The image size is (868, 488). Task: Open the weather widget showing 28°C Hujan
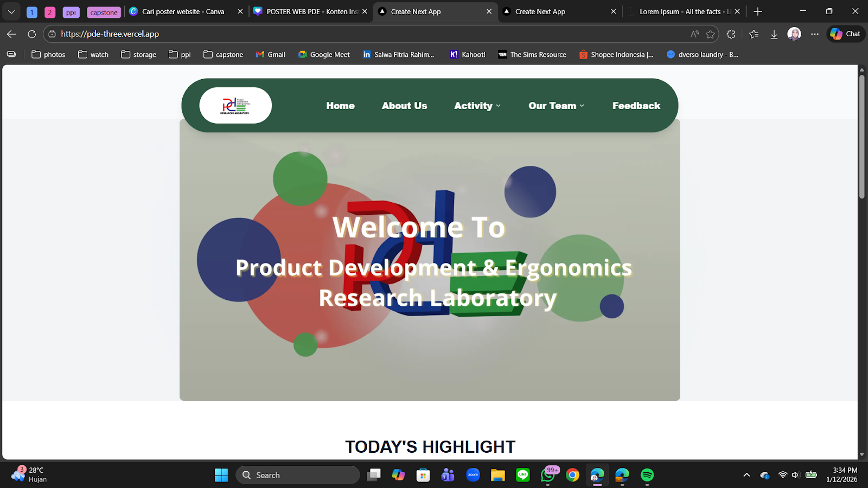(x=29, y=475)
